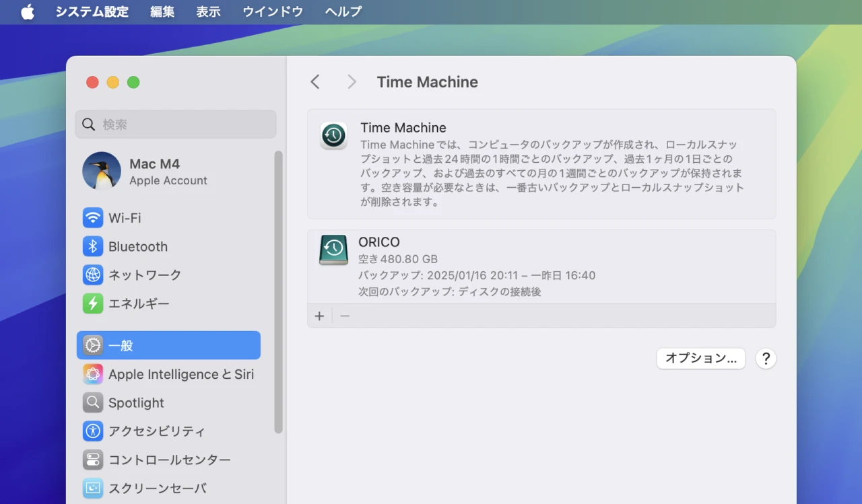
Task: Open the ヘルプ menu
Action: point(343,11)
